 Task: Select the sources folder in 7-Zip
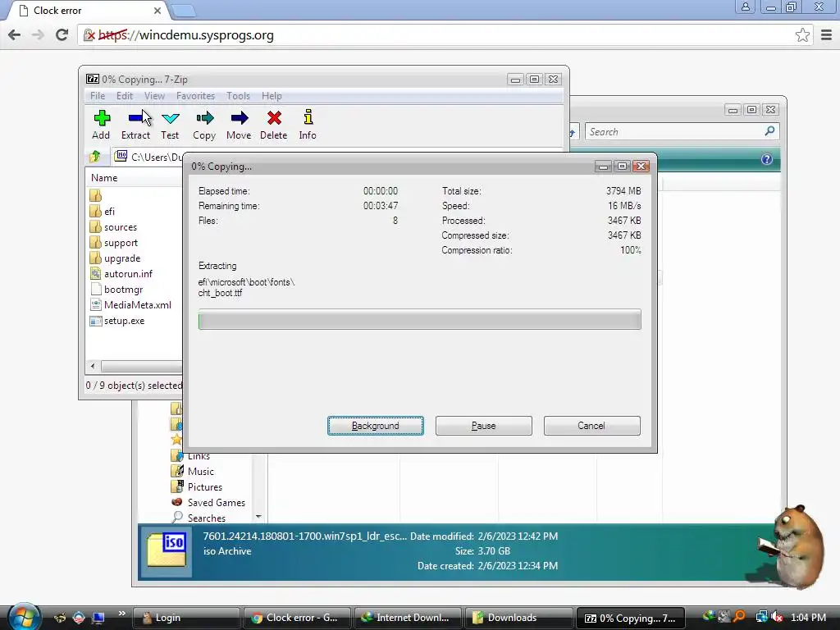(x=120, y=227)
